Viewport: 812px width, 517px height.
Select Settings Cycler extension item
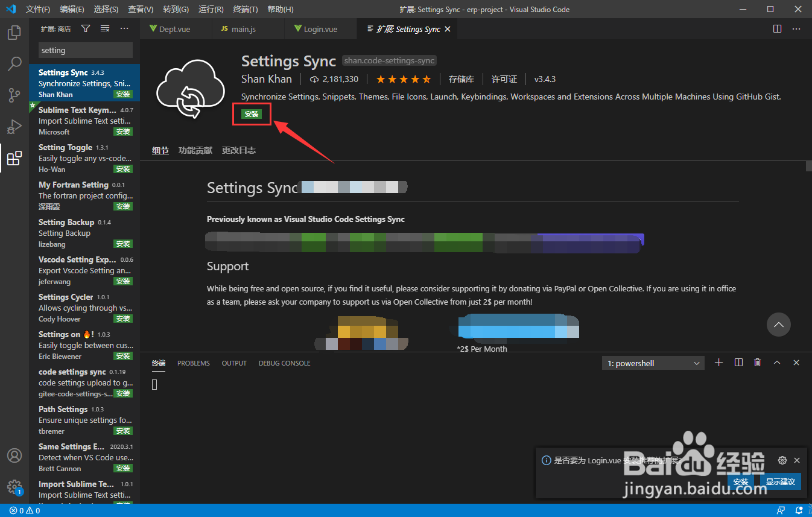point(84,308)
